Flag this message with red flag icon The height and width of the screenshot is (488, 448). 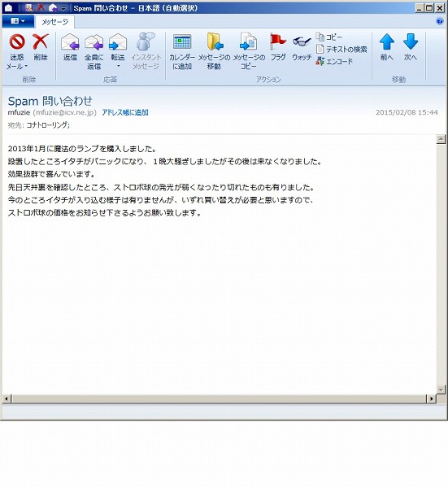[278, 41]
